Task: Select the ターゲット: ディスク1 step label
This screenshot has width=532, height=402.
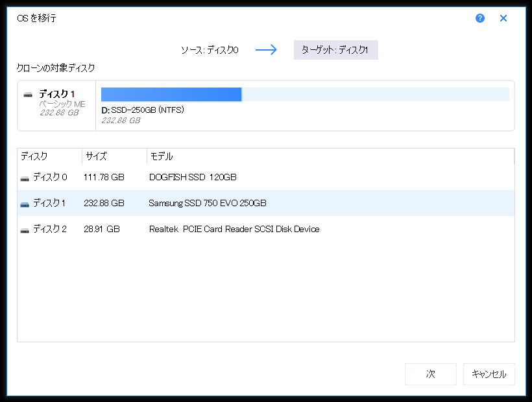Action: click(335, 50)
